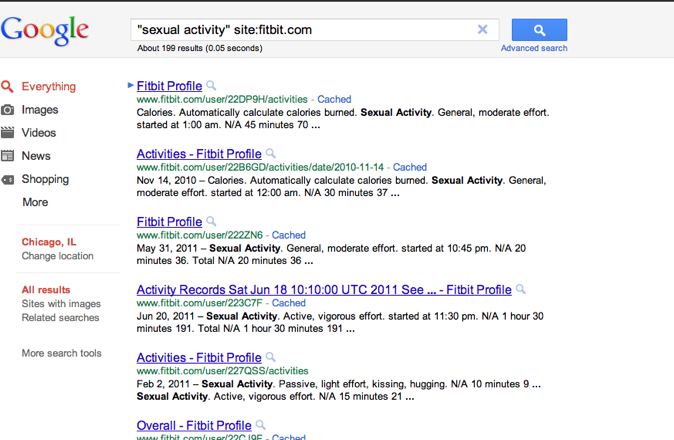Click the Google logo
The height and width of the screenshot is (440, 674).
pyautogui.click(x=45, y=30)
